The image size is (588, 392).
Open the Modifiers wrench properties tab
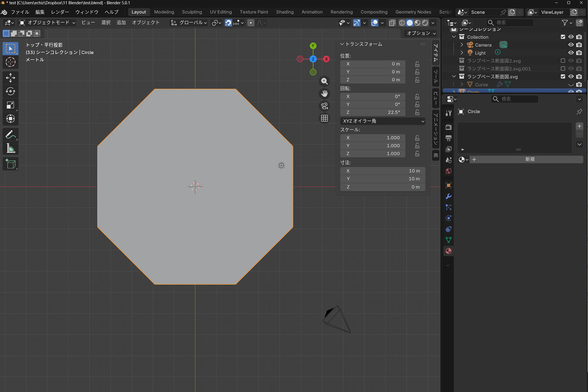[449, 196]
